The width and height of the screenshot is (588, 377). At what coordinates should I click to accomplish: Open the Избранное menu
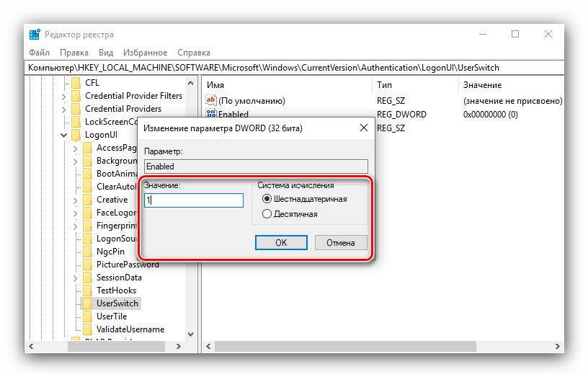[145, 53]
